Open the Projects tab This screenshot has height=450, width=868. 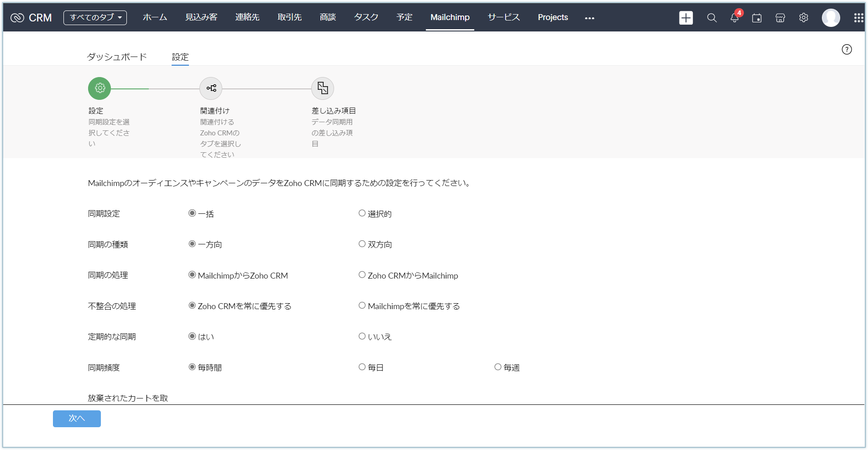(x=553, y=17)
